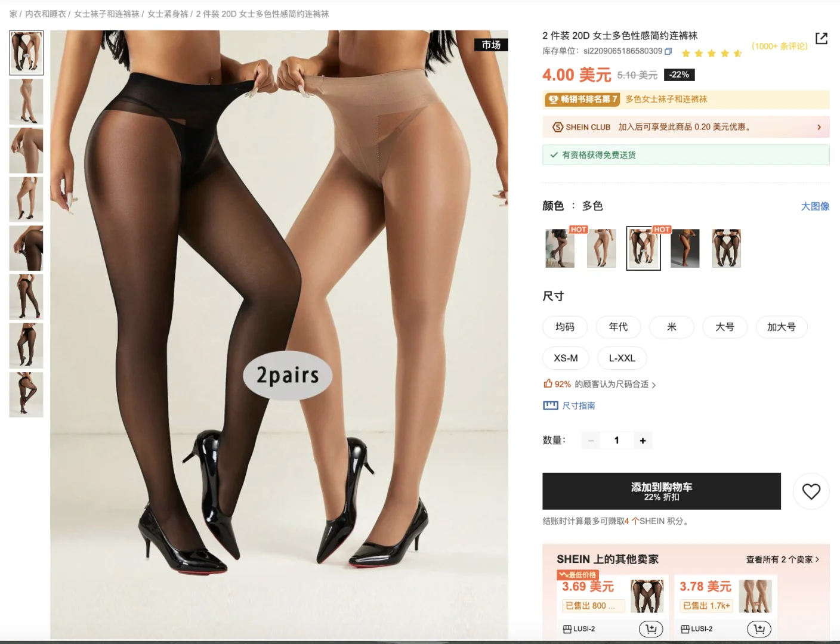
Task: Open the 大图像 link
Action: tap(815, 206)
